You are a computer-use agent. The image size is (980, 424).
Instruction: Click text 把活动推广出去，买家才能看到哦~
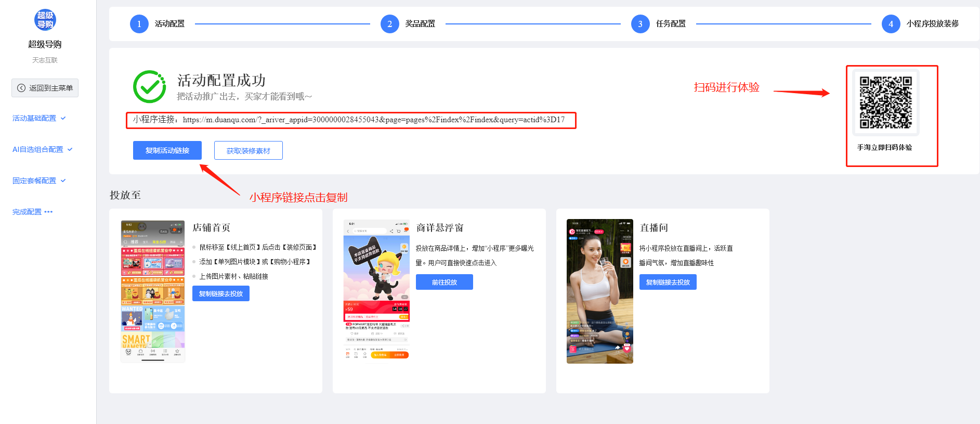(244, 96)
